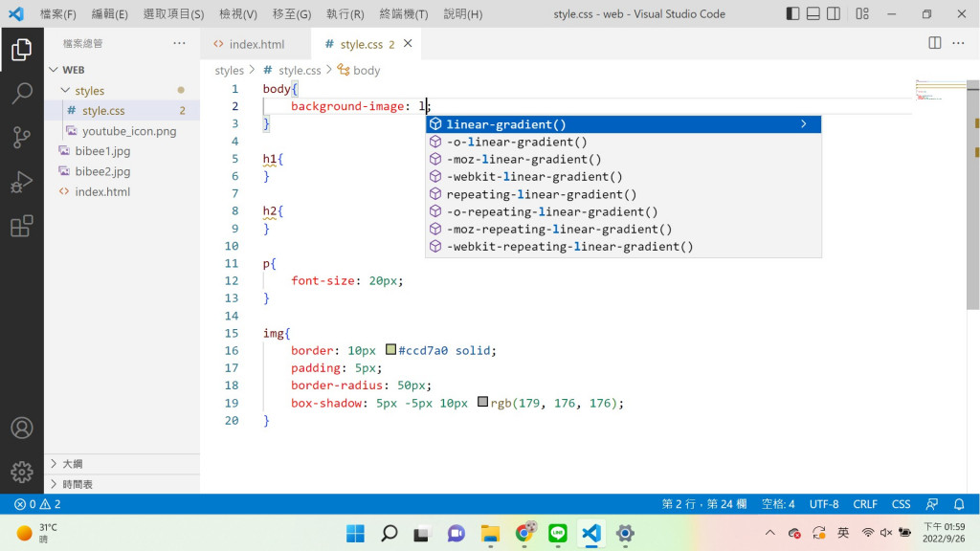Select the style.css editor tab
Screen dimensions: 980x551
click(x=366, y=44)
